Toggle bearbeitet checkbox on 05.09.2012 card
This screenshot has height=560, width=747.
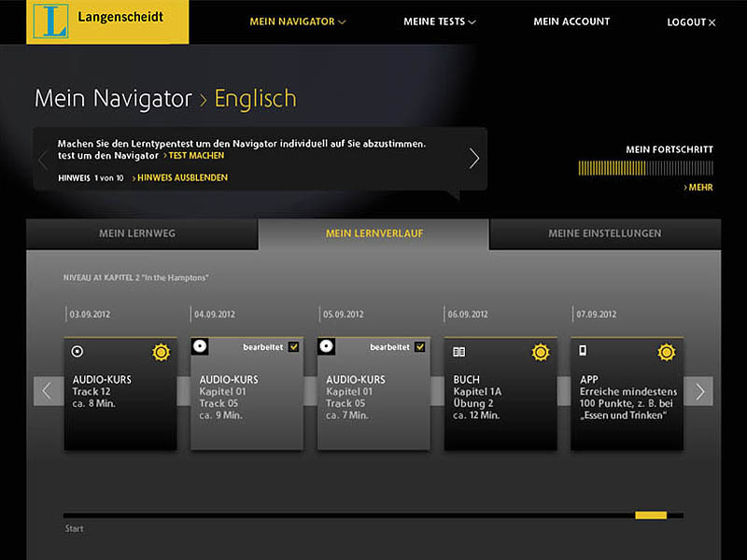pyautogui.click(x=419, y=347)
